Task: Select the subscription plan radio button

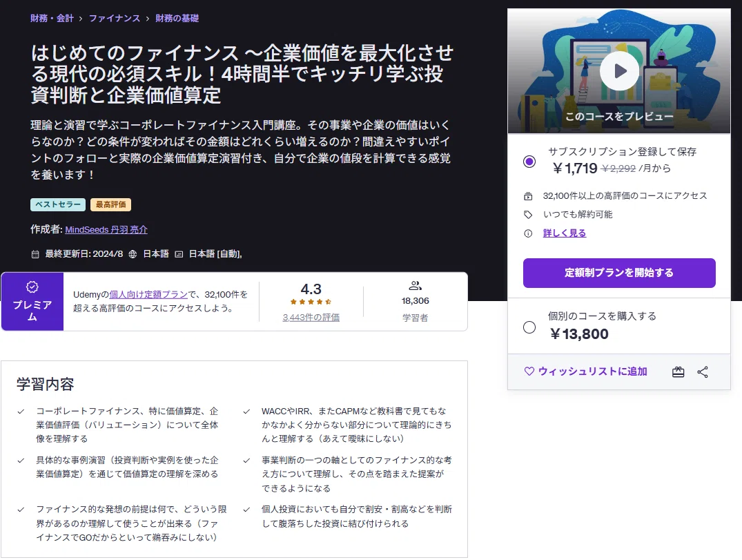Action: click(529, 162)
